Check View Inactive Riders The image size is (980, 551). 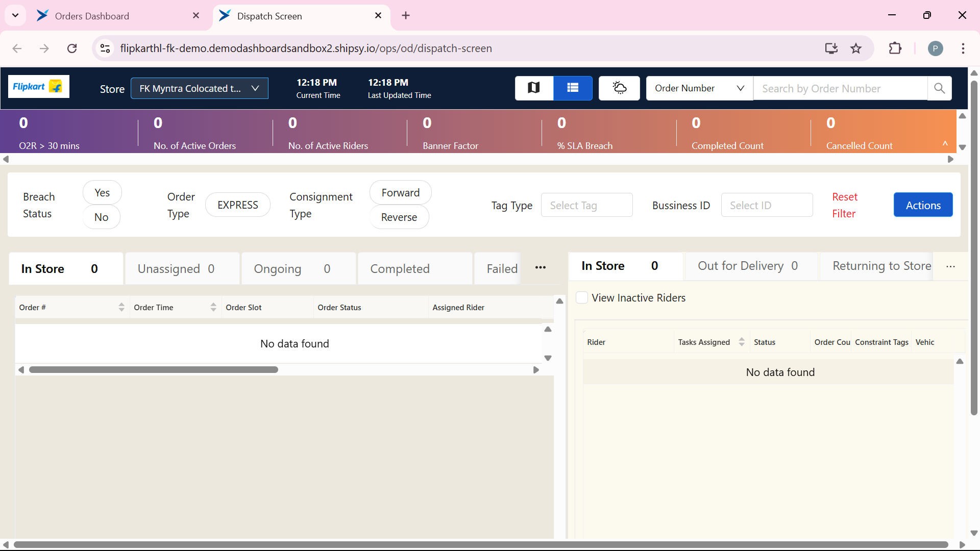tap(582, 297)
